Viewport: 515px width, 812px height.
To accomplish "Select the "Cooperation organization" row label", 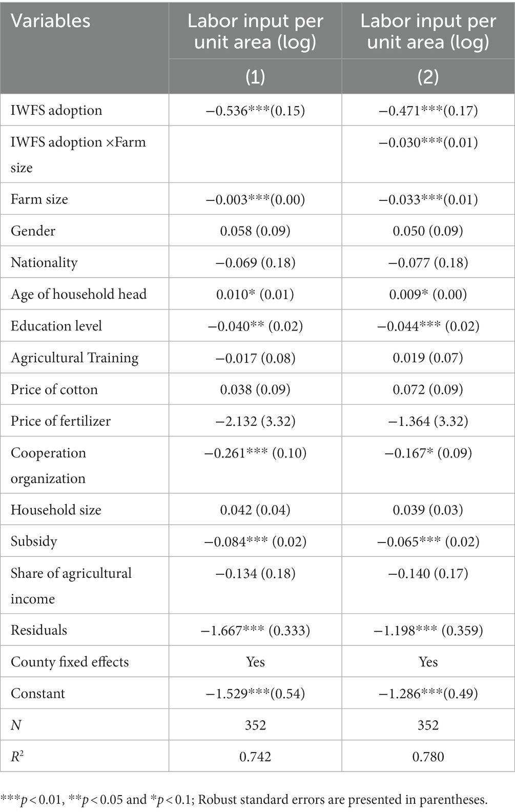I will click(48, 465).
